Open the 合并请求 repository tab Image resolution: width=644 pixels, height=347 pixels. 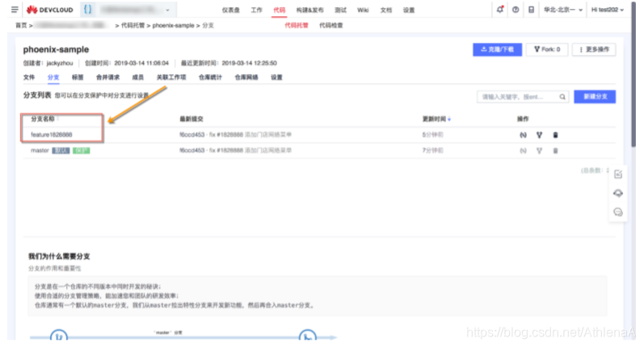coord(107,77)
